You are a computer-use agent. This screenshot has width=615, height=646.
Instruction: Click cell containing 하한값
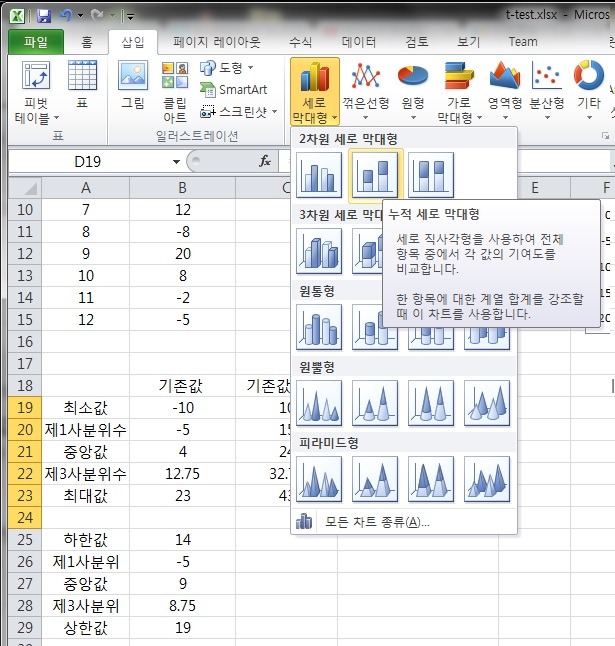click(85, 539)
